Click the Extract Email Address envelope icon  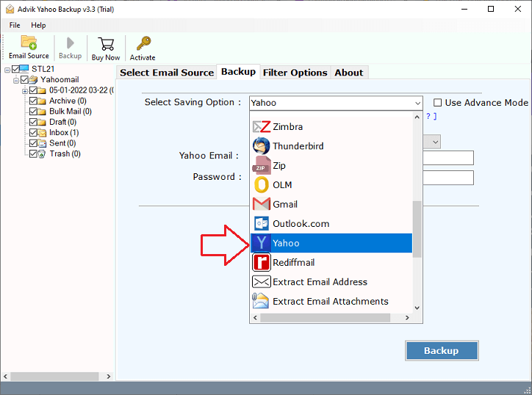(x=262, y=282)
